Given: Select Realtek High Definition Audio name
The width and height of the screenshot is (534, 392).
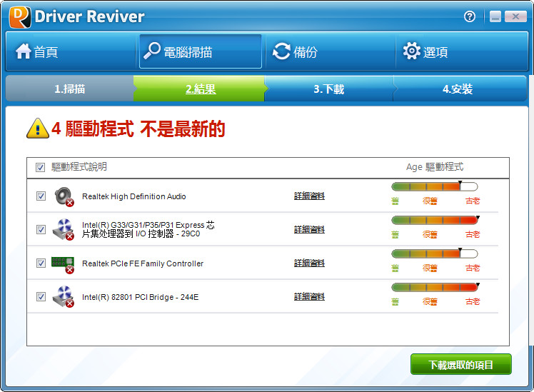Looking at the screenshot, I should coord(133,196).
